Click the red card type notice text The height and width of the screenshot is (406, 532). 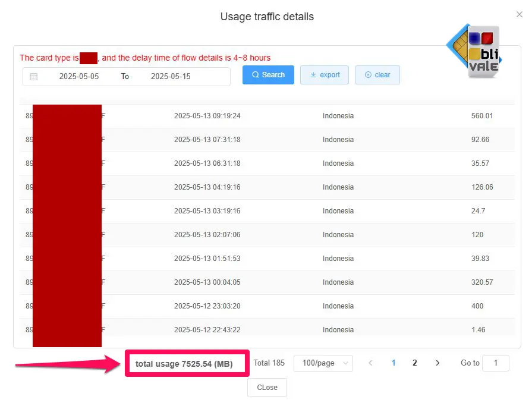click(145, 58)
